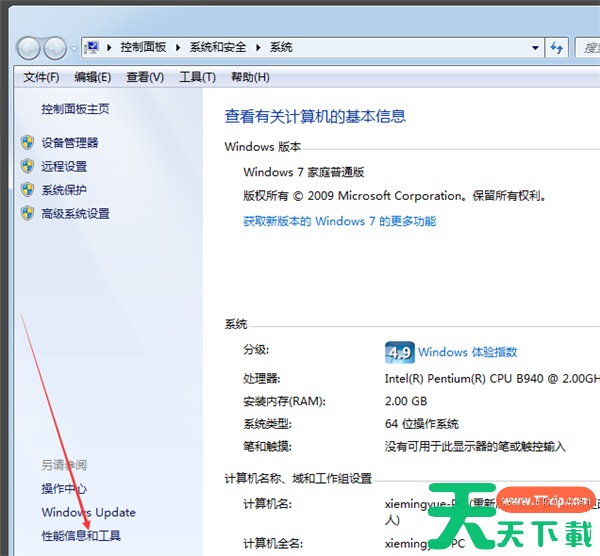The image size is (600, 556).
Task: Click the 系统类型: label
Action: coord(267,424)
